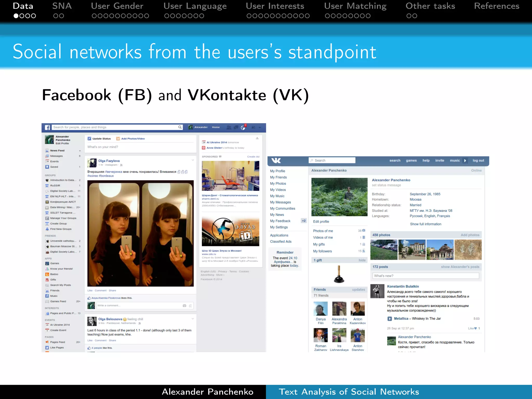532x399 pixels.
Task: Open Facebook friend requests icon
Action: pos(229,127)
